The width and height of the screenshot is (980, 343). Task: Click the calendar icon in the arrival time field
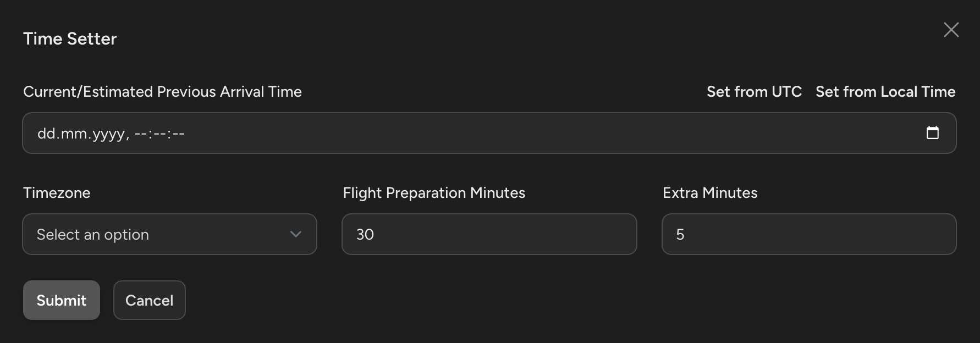pyautogui.click(x=933, y=132)
